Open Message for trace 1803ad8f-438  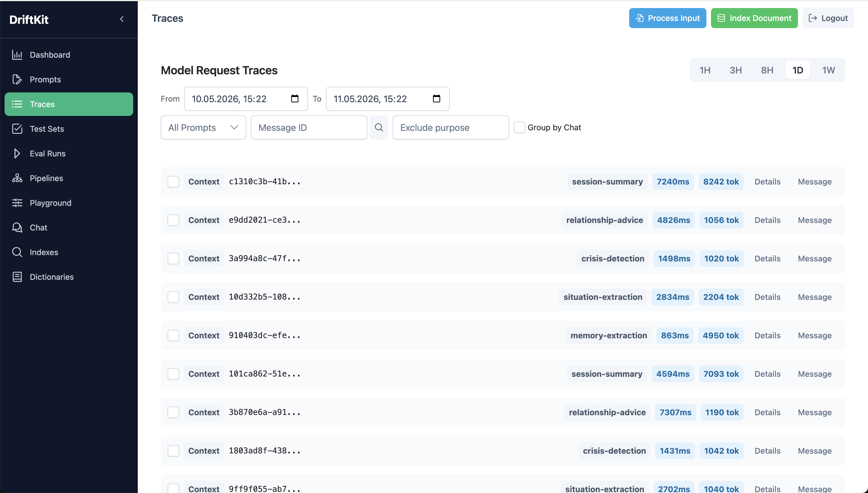pyautogui.click(x=815, y=451)
